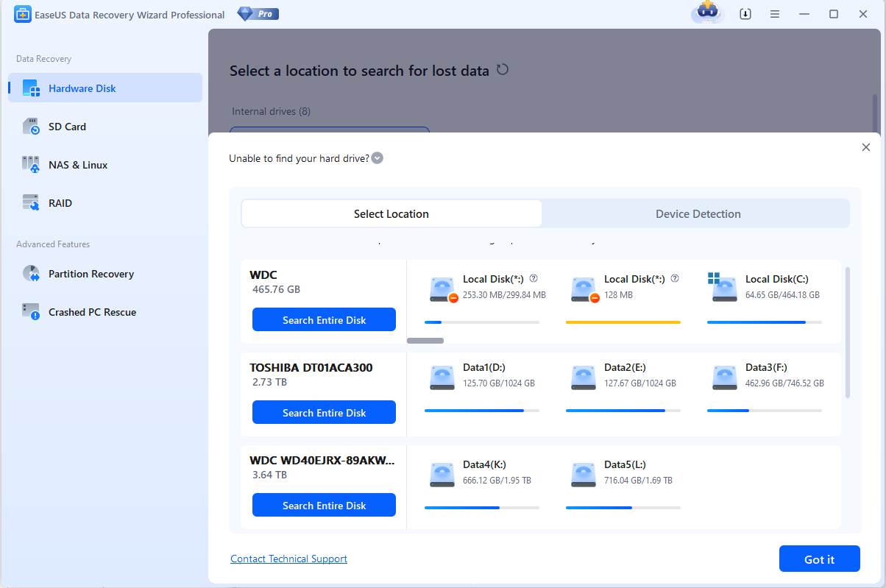Image resolution: width=886 pixels, height=588 pixels.
Task: Switch to the Select Location tab
Action: (391, 214)
